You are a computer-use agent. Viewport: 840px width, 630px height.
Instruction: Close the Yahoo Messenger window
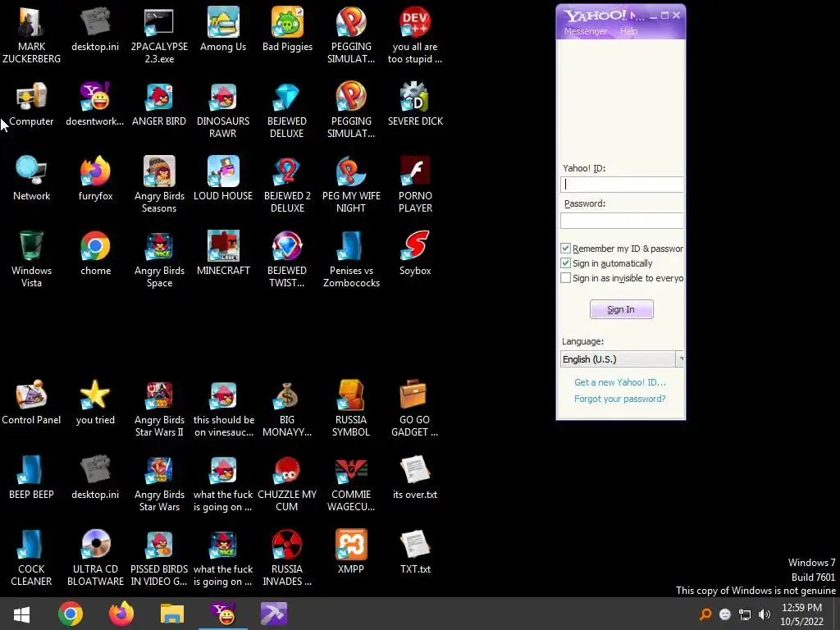[x=677, y=16]
